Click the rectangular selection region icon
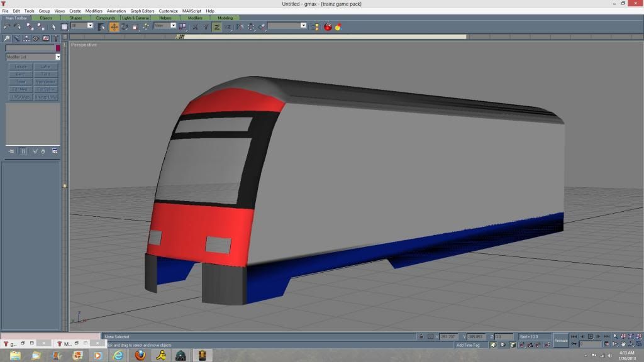 (65, 26)
